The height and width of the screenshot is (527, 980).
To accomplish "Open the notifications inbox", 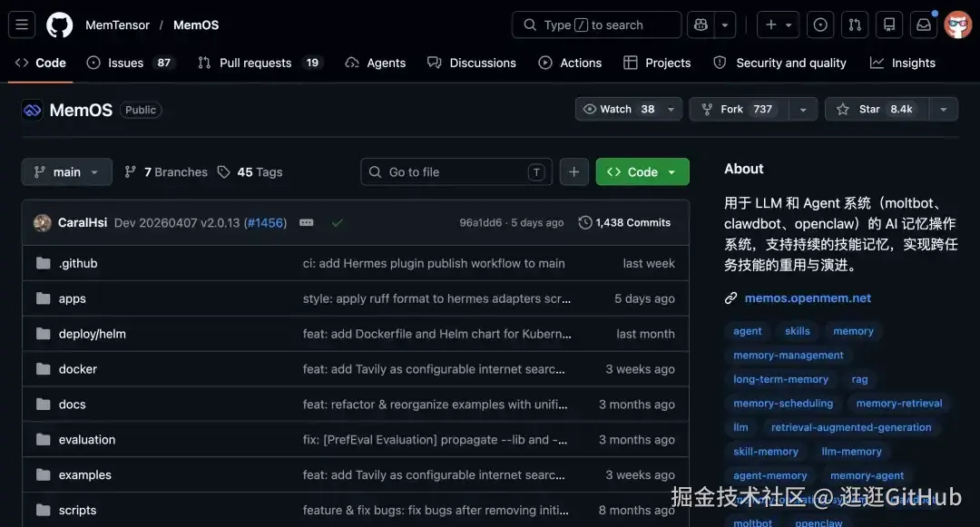I will click(x=924, y=25).
